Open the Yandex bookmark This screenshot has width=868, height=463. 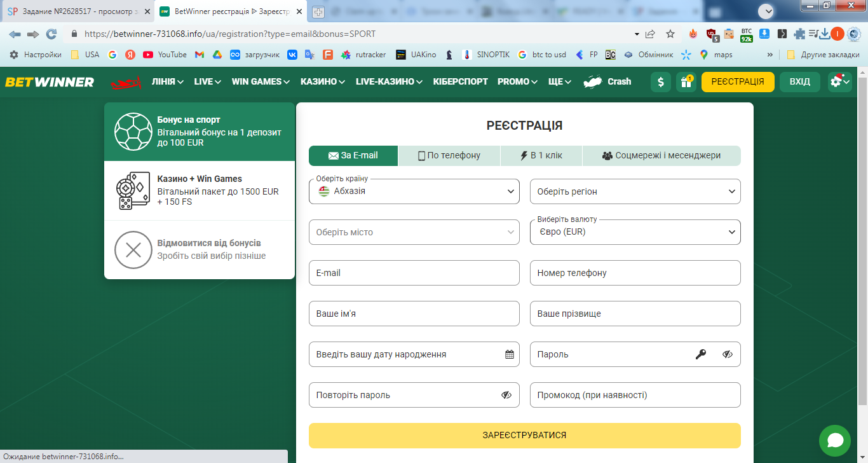[x=130, y=55]
